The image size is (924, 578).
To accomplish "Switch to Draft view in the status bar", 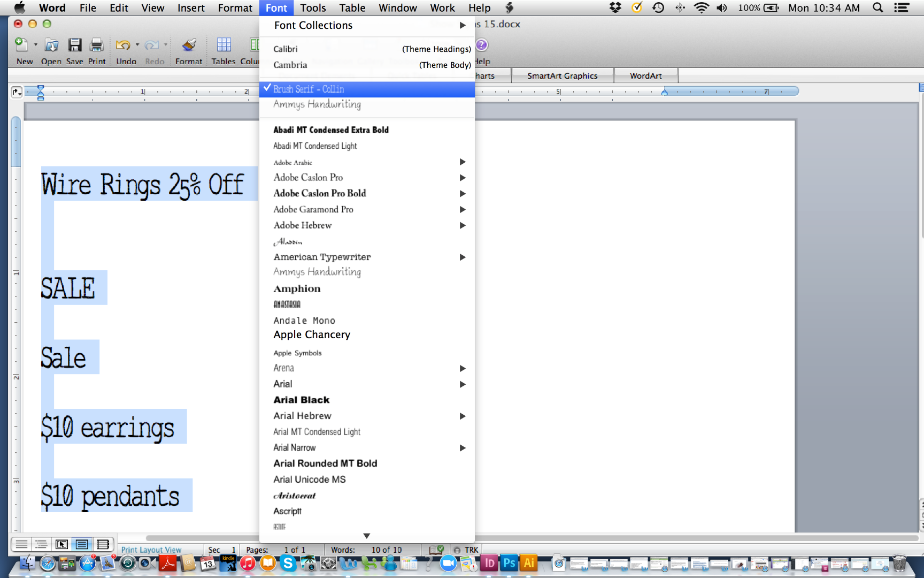I will (x=21, y=544).
